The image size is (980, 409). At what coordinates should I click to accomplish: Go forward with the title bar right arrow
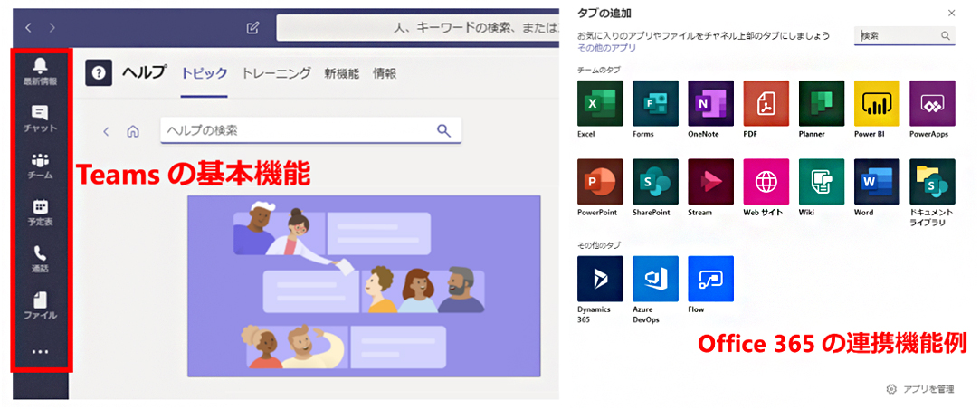(x=52, y=27)
